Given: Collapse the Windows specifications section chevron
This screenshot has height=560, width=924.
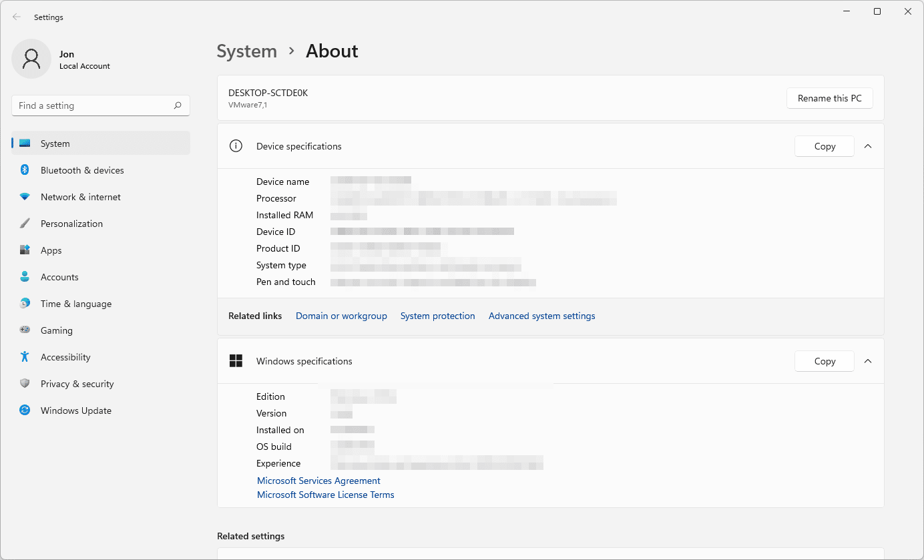Looking at the screenshot, I should tap(868, 361).
